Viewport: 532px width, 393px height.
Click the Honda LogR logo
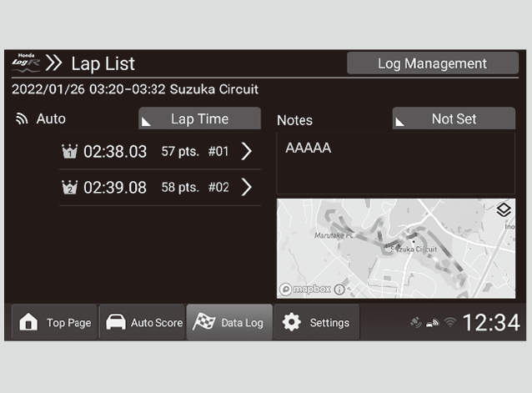[x=27, y=63]
